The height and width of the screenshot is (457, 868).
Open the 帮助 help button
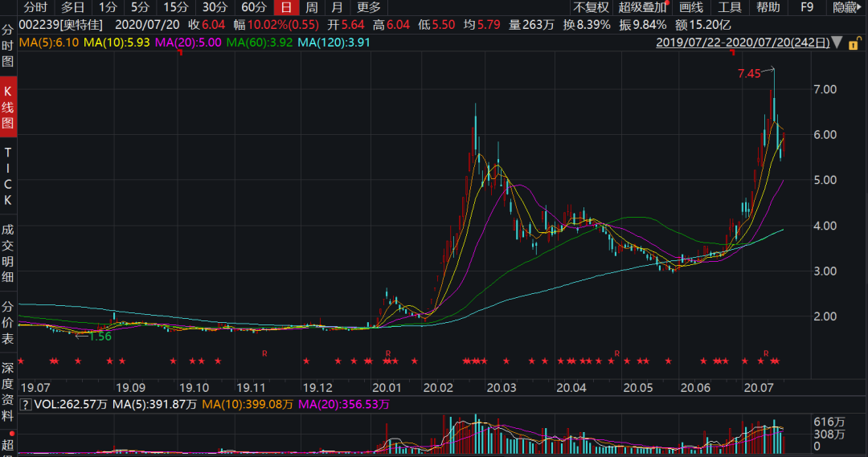(x=768, y=8)
